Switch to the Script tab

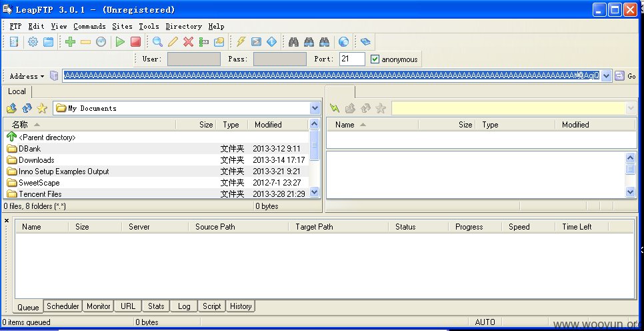pyautogui.click(x=211, y=306)
